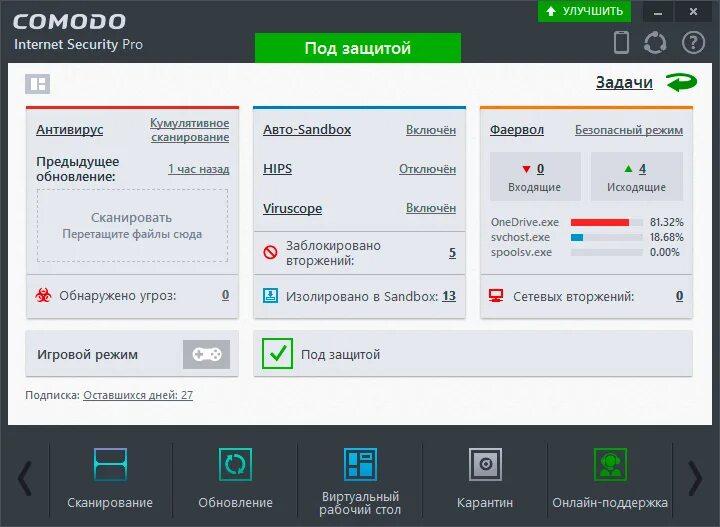The image size is (720, 527).
Task: Click the Сетевых вторжений count 0
Action: tap(679, 296)
